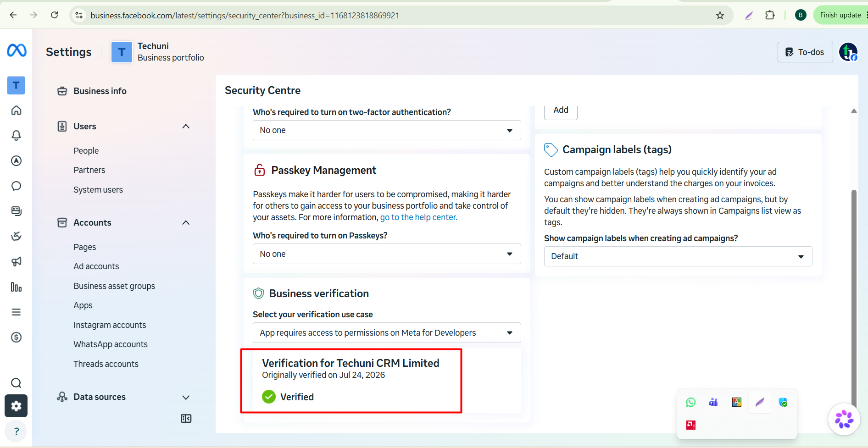Image resolution: width=868 pixels, height=448 pixels.
Task: Click the Verified status text
Action: point(297,397)
